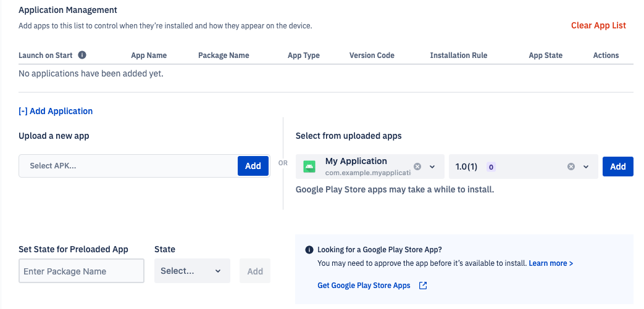Viewport: 644px width, 309px height.
Task: Click the green Android app icon
Action: pyautogui.click(x=309, y=167)
